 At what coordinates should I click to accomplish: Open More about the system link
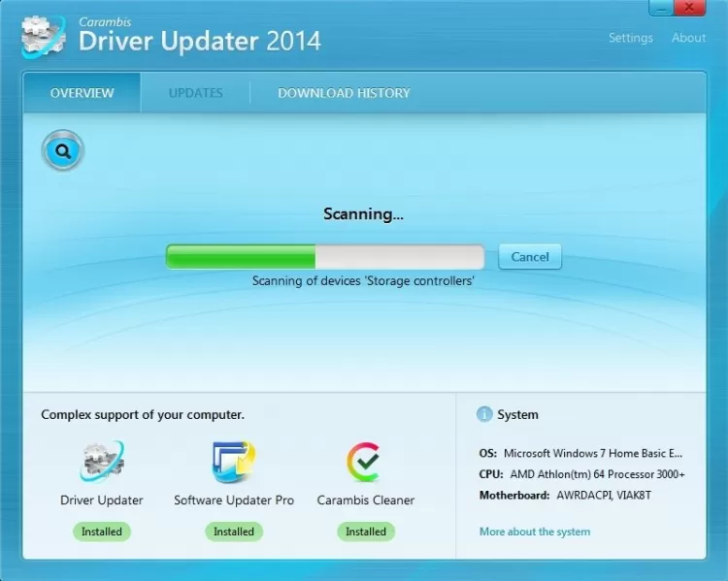click(535, 532)
